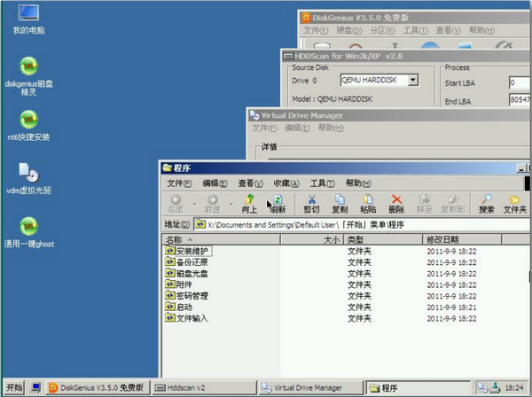The width and height of the screenshot is (532, 397).
Task: Click the 文件输入 folder icon
Action: (170, 317)
